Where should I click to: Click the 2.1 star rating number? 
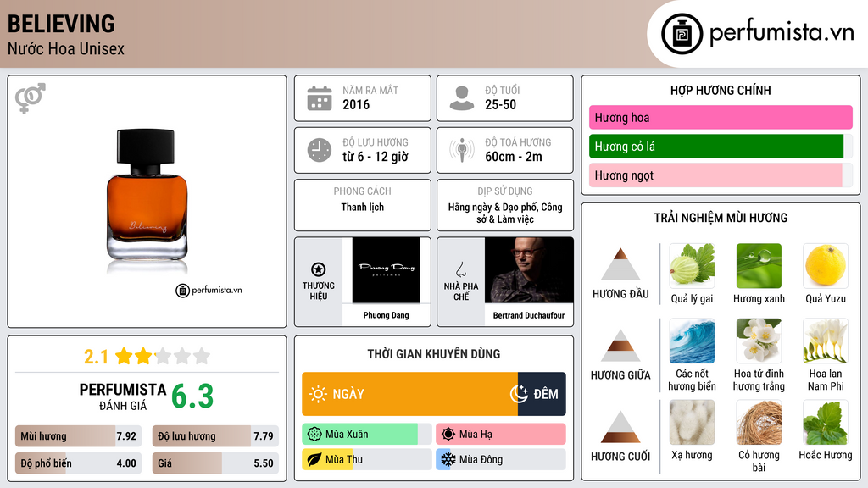[x=96, y=357]
